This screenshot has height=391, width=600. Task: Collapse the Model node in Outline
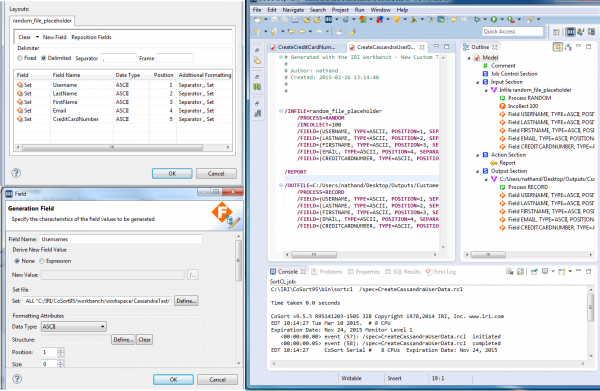pos(469,58)
